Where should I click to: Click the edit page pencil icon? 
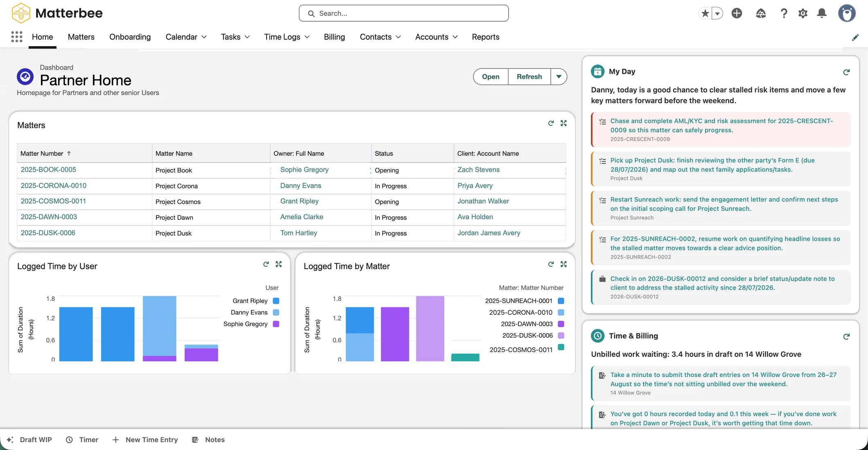tap(855, 37)
